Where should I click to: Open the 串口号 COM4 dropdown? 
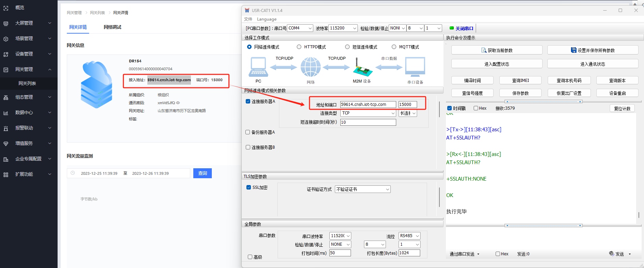[x=300, y=28]
